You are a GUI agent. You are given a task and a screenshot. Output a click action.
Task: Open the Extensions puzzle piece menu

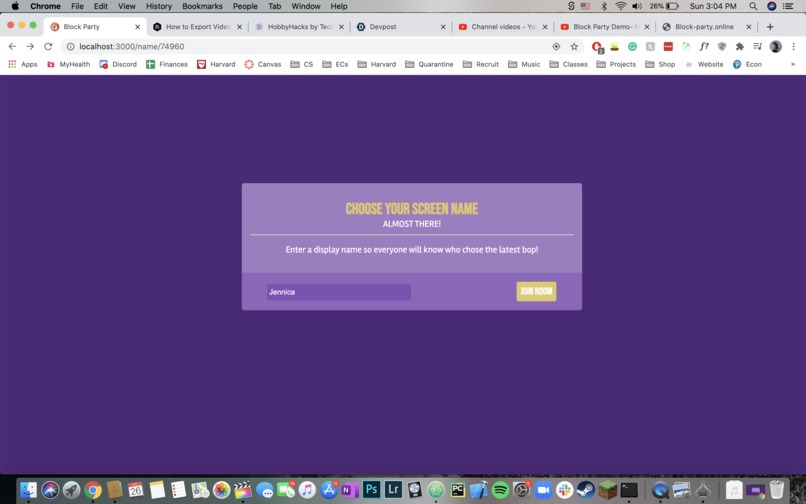[x=740, y=46]
